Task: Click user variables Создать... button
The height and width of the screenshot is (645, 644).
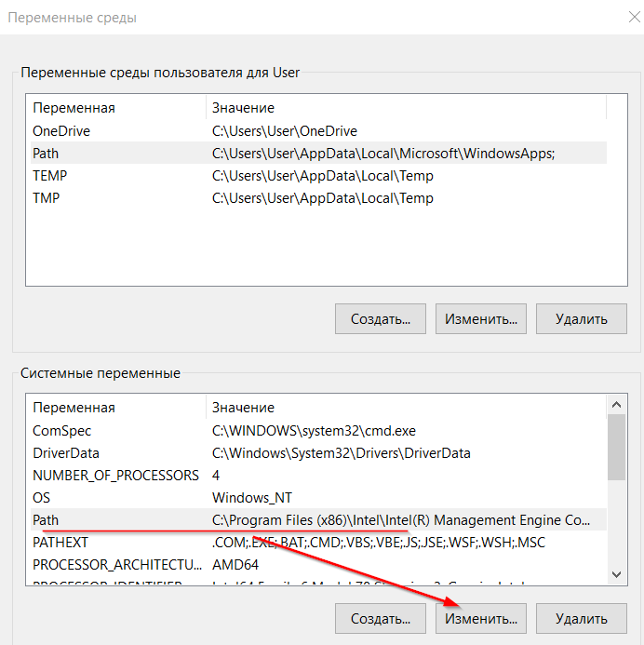Action: click(380, 318)
